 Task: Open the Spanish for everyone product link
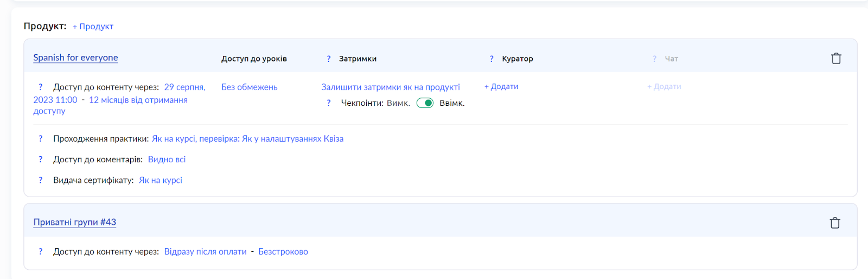75,58
